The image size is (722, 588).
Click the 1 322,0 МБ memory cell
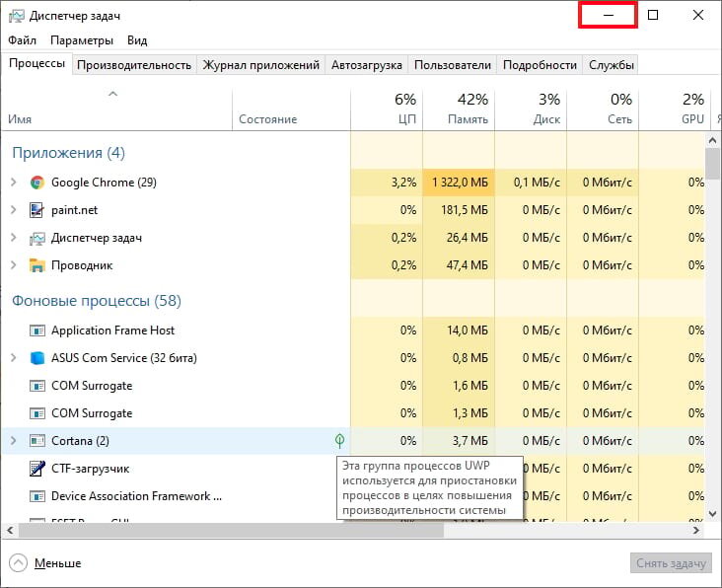(x=459, y=183)
